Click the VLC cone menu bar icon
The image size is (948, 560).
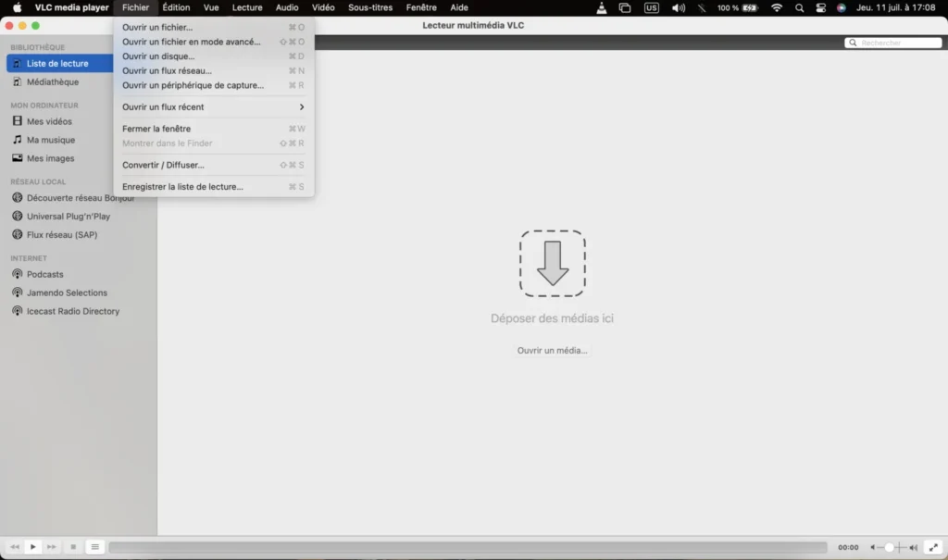click(x=601, y=7)
